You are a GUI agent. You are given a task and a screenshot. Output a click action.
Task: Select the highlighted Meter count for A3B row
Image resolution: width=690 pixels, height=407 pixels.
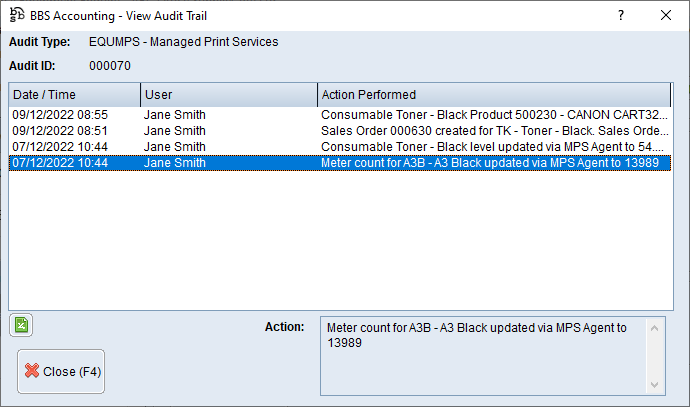pyautogui.click(x=495, y=162)
